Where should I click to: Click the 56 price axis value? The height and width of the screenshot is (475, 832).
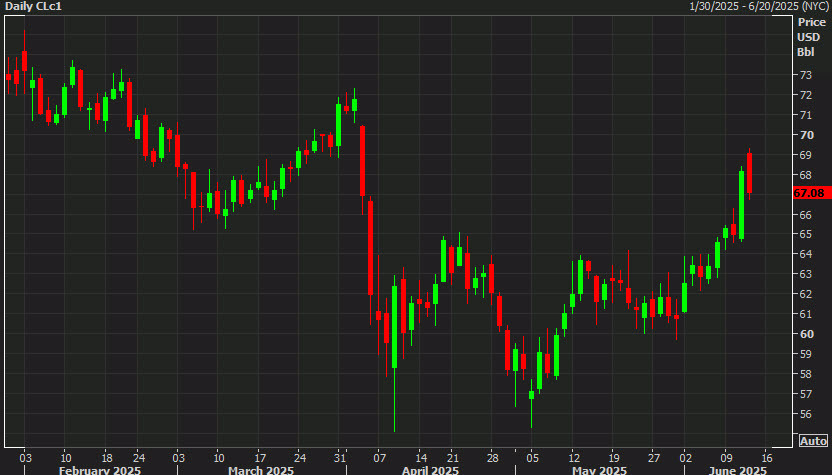[805, 414]
